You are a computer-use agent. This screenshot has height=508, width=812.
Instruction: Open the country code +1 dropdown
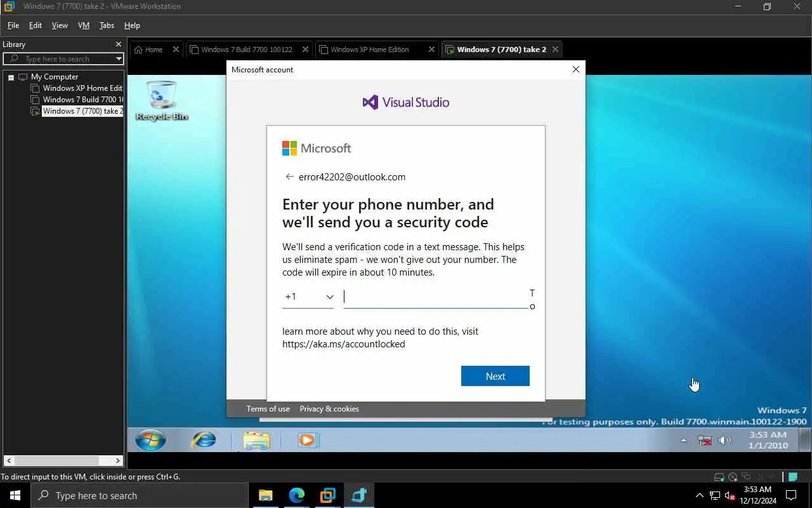[x=308, y=297]
